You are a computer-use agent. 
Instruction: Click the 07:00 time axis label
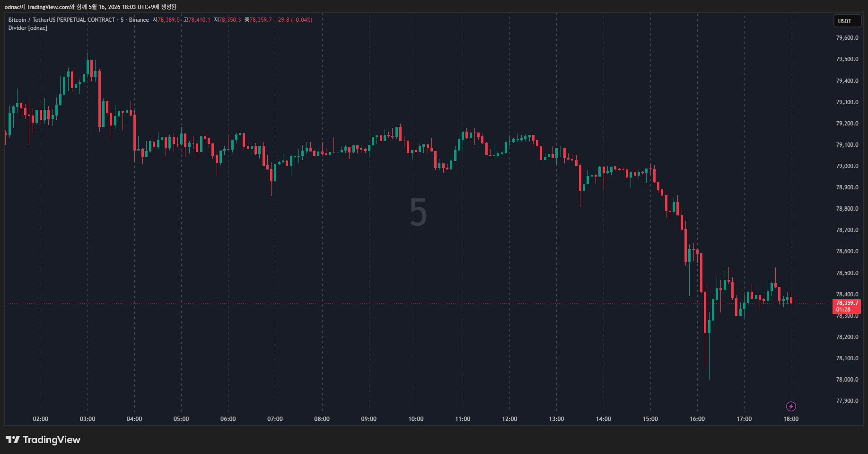coord(275,419)
